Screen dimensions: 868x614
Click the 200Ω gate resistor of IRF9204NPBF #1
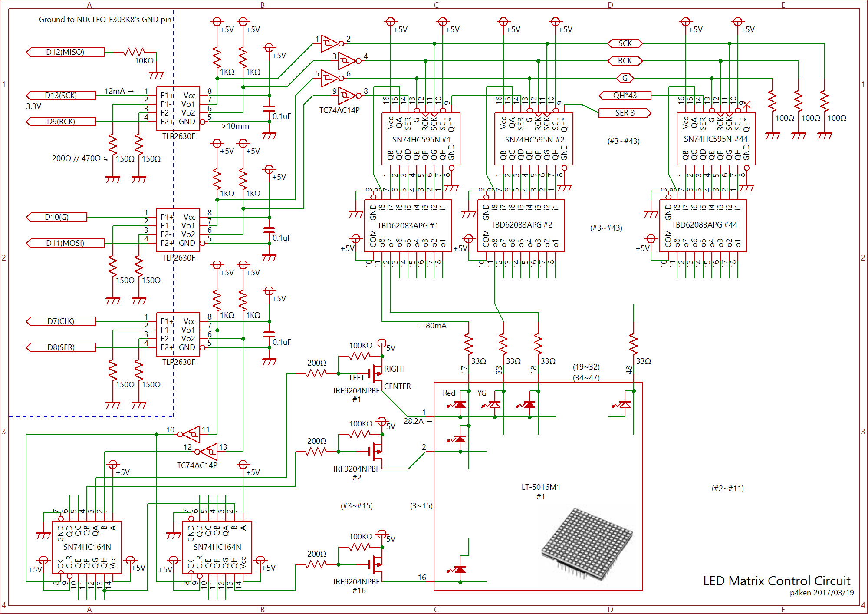316,373
